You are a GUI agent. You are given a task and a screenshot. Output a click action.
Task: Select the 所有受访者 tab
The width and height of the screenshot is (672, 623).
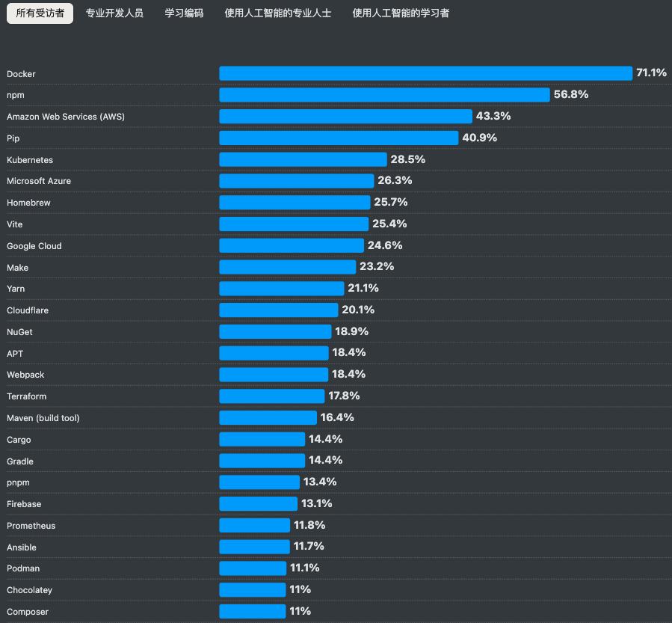click(x=39, y=13)
